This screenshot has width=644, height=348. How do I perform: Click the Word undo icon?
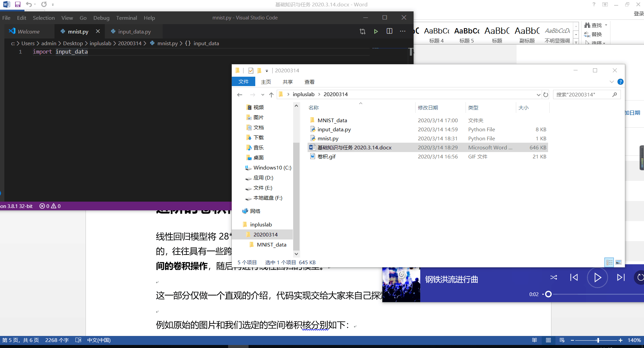click(x=29, y=4)
